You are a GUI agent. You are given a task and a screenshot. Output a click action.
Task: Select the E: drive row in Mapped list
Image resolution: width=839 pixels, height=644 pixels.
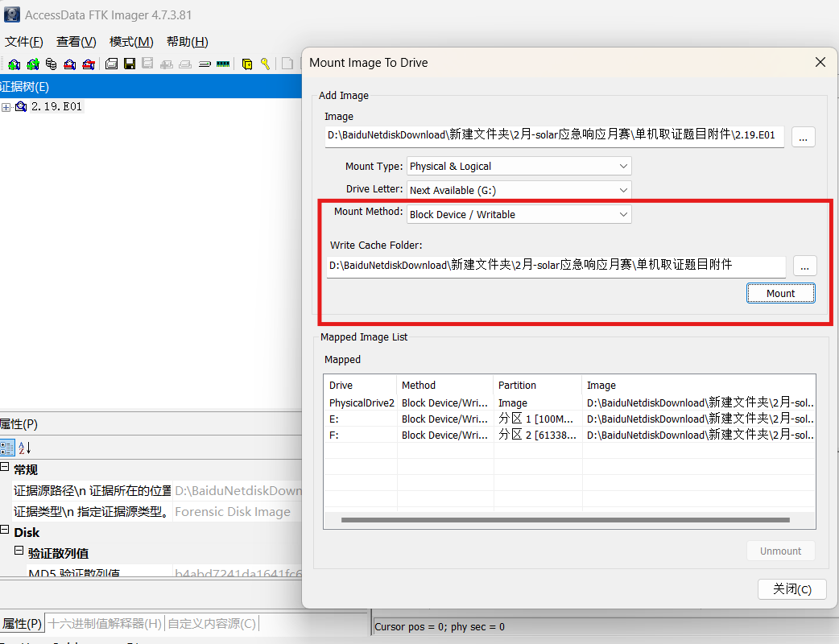click(570, 419)
